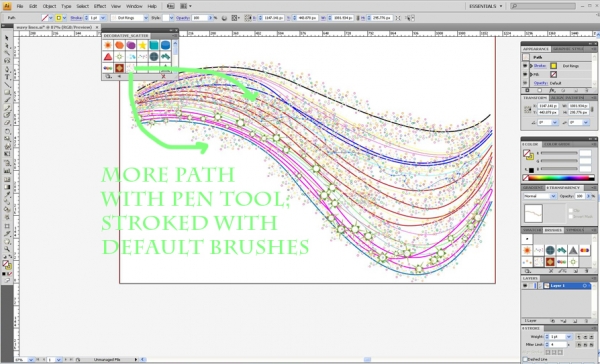Switch to the Swatches tab

pyautogui.click(x=532, y=230)
